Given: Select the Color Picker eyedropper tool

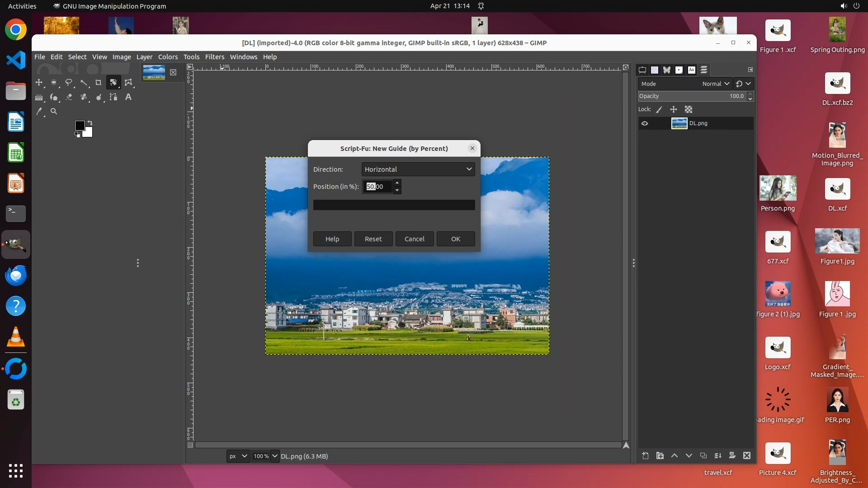Looking at the screenshot, I should point(39,111).
